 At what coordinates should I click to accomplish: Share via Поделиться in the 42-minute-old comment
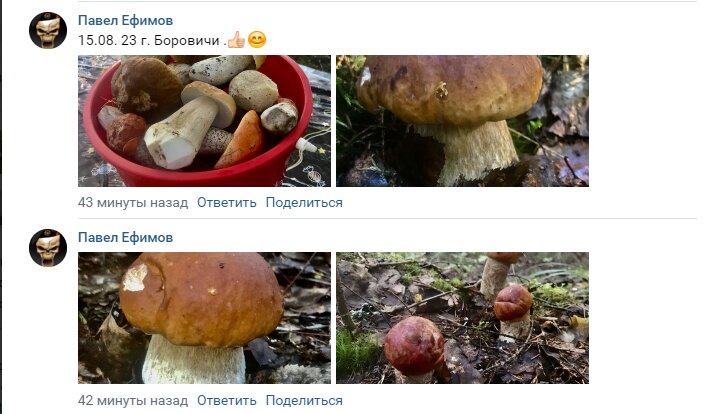click(x=304, y=400)
